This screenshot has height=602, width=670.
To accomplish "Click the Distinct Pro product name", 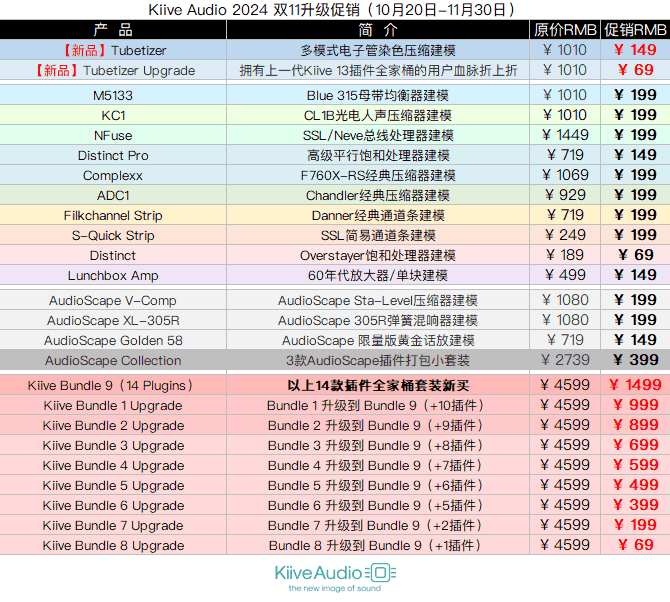I will (x=113, y=156).
